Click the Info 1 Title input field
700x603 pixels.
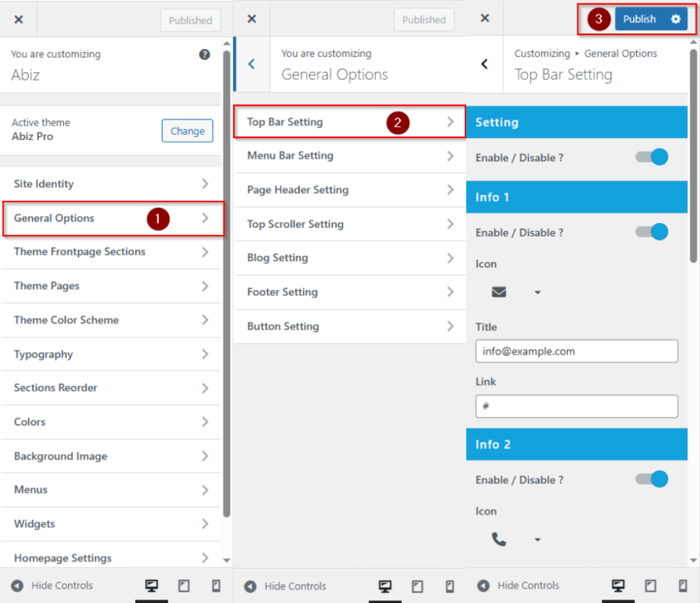coord(576,351)
